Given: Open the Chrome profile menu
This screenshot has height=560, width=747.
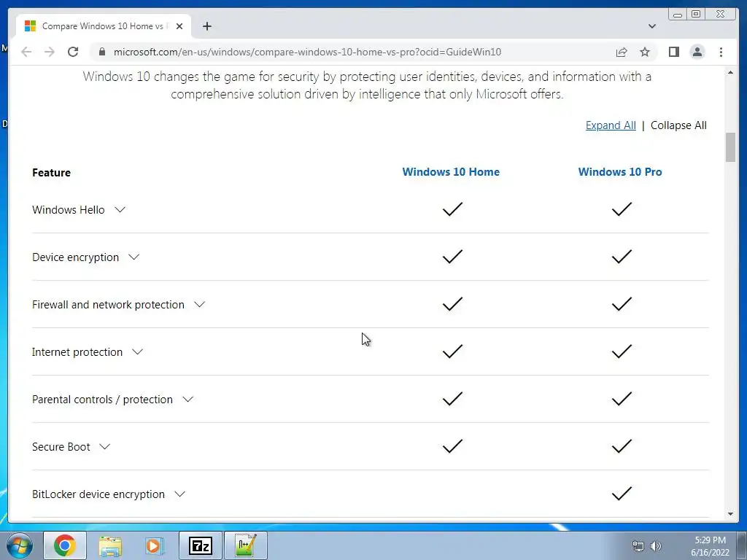Looking at the screenshot, I should click(697, 52).
